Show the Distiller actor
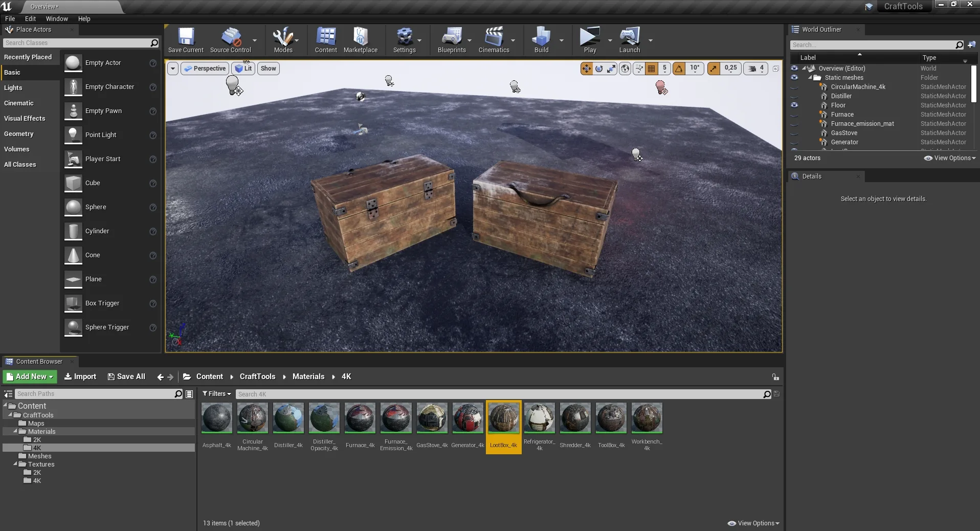The image size is (980, 531). tap(794, 96)
